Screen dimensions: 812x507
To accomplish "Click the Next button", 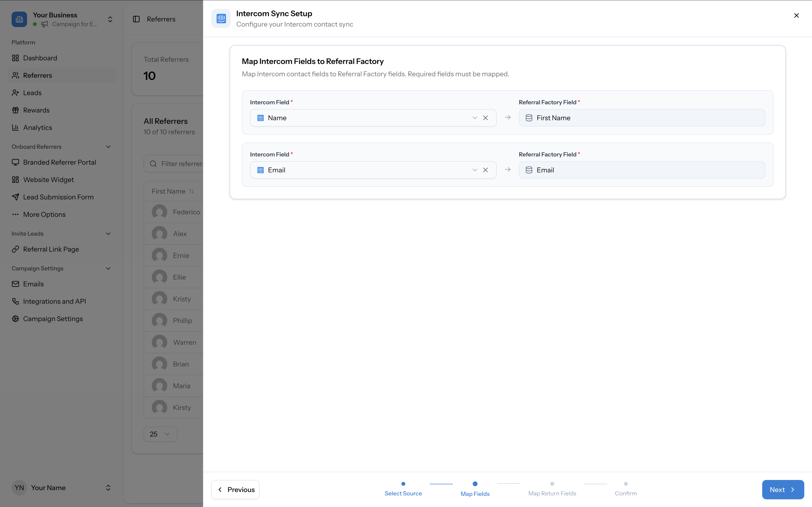I will click(x=783, y=490).
